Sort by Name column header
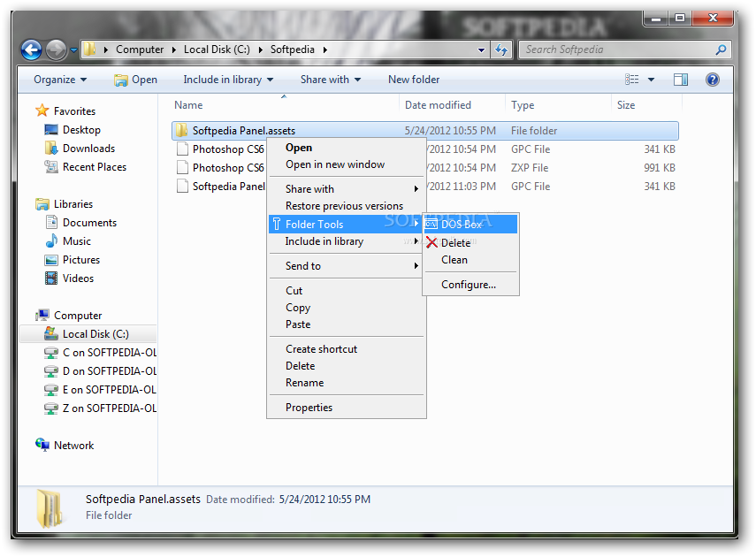The image size is (756, 557). (285, 105)
